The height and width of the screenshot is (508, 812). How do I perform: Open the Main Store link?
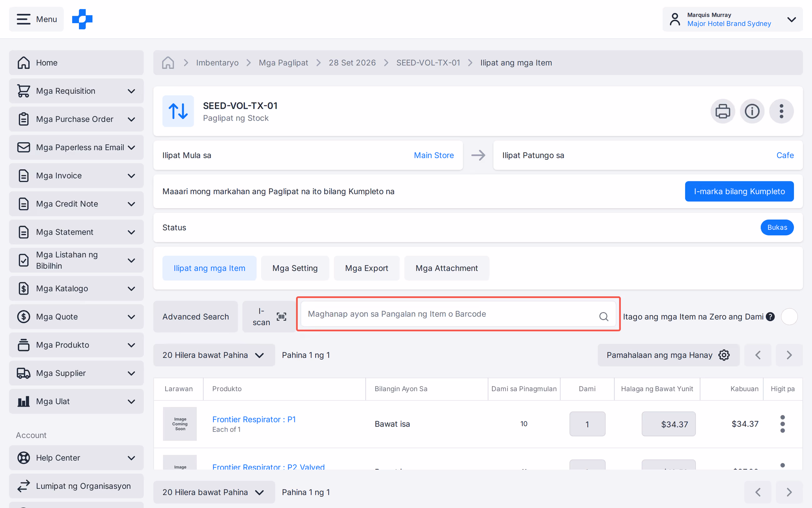[x=433, y=155]
